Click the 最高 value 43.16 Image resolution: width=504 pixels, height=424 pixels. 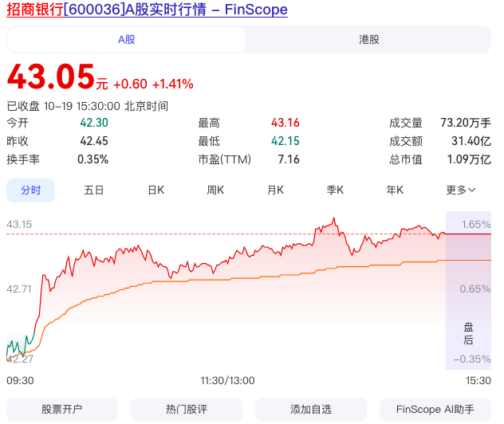285,123
